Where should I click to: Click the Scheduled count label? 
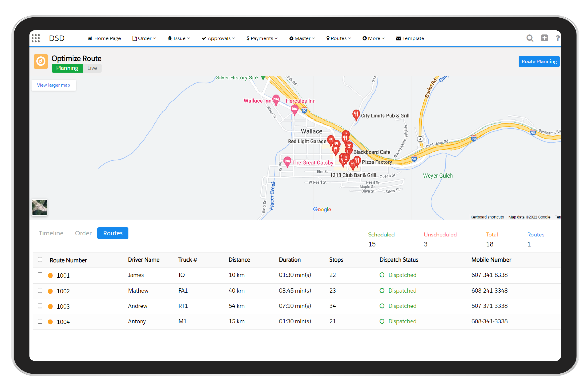pyautogui.click(x=381, y=234)
